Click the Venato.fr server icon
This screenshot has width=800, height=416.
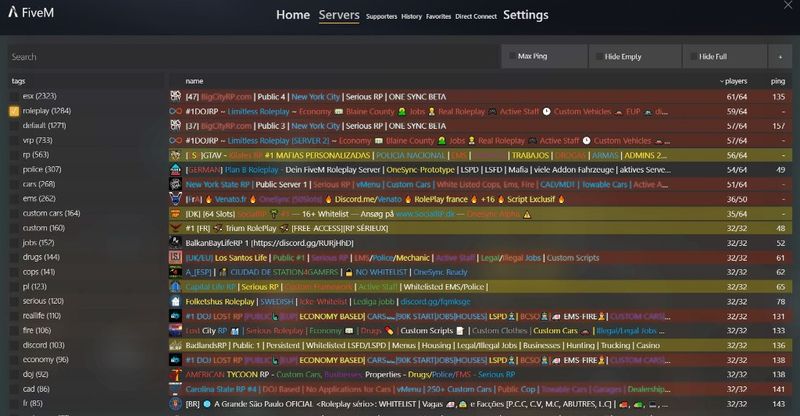[x=176, y=199]
